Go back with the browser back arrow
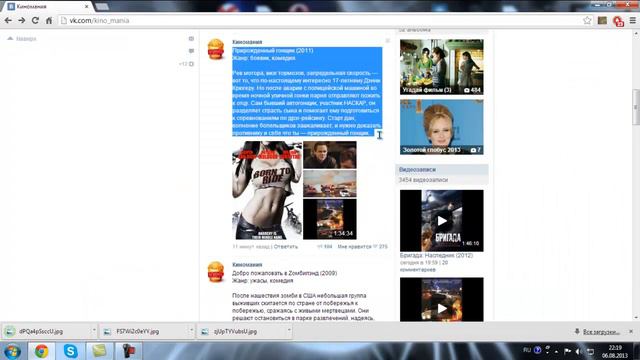Image resolution: width=640 pixels, height=360 pixels. pyautogui.click(x=8, y=20)
